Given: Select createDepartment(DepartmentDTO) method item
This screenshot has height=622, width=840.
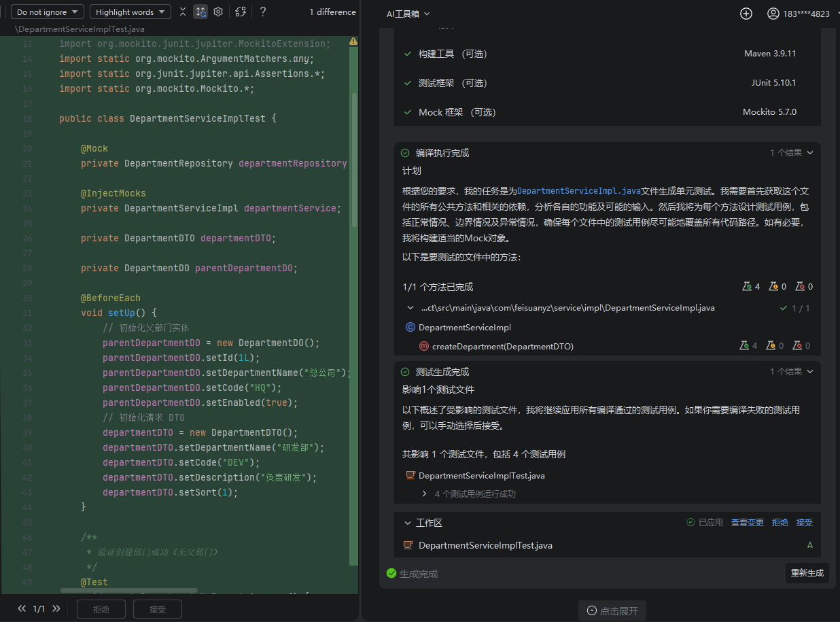Looking at the screenshot, I should (502, 347).
